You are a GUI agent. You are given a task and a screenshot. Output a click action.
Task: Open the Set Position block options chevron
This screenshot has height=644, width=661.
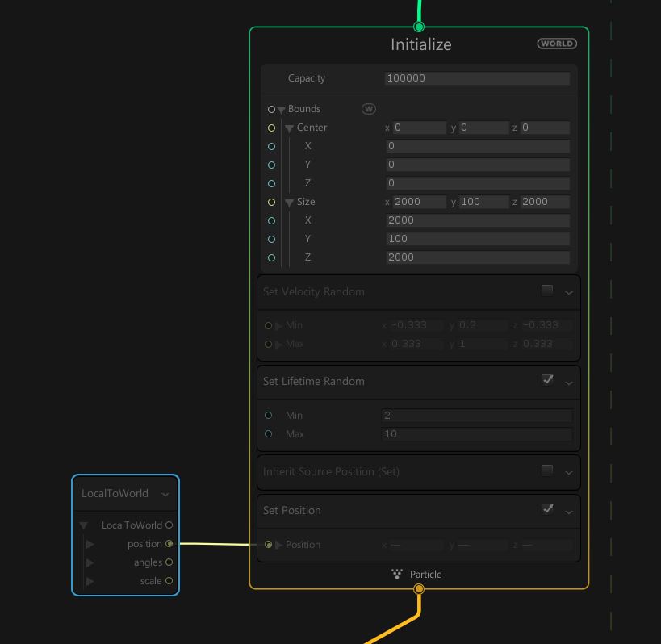coord(567,510)
